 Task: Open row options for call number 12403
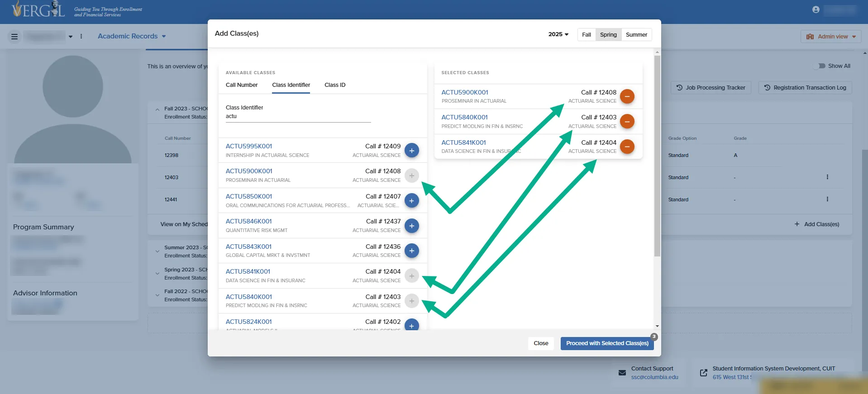click(827, 177)
